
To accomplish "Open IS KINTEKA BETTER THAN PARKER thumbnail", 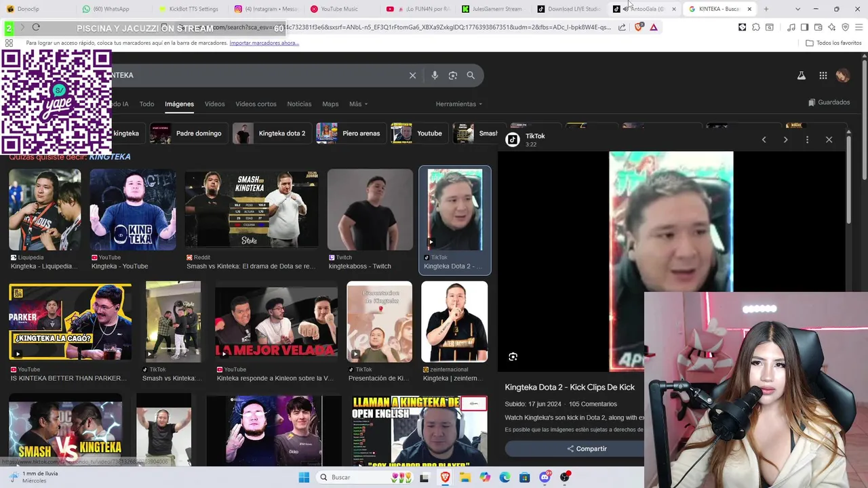I will 71,322.
